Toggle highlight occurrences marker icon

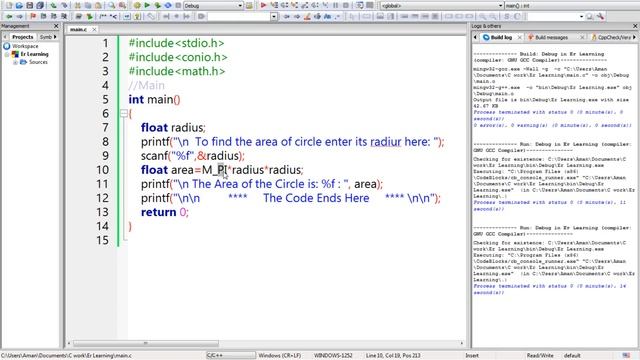coord(307,17)
